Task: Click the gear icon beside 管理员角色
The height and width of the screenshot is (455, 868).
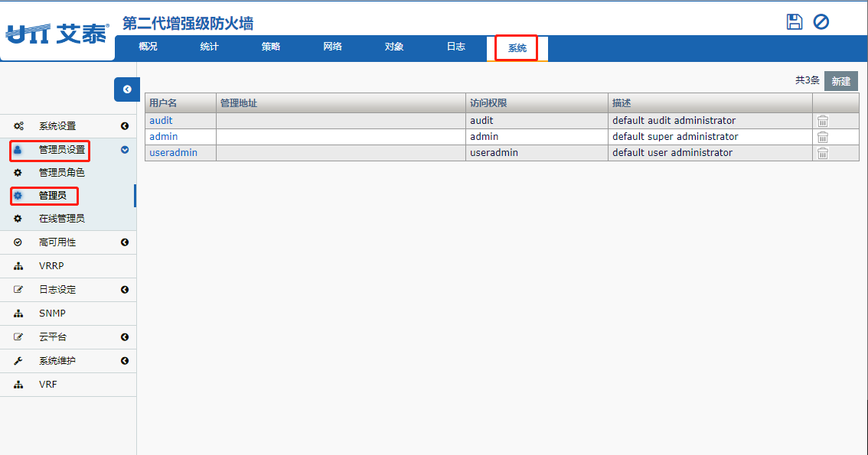Action: (18, 173)
